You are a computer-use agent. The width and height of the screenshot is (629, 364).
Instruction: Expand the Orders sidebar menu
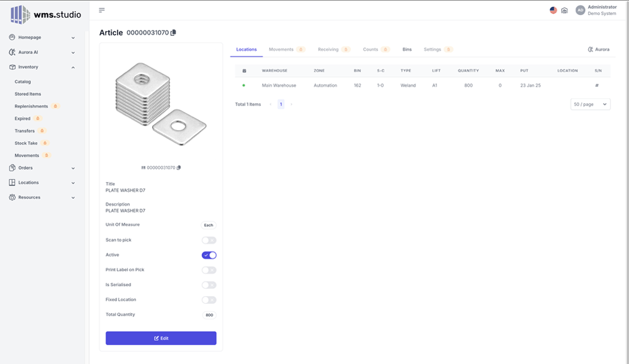tap(42, 168)
